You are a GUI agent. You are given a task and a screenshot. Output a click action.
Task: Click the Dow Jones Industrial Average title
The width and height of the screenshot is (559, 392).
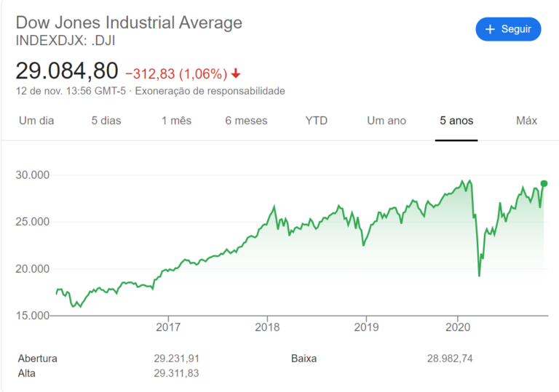coord(129,23)
